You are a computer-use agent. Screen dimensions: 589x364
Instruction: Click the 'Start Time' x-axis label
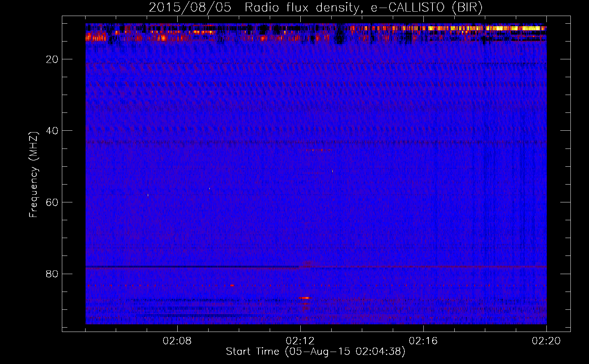pos(252,352)
